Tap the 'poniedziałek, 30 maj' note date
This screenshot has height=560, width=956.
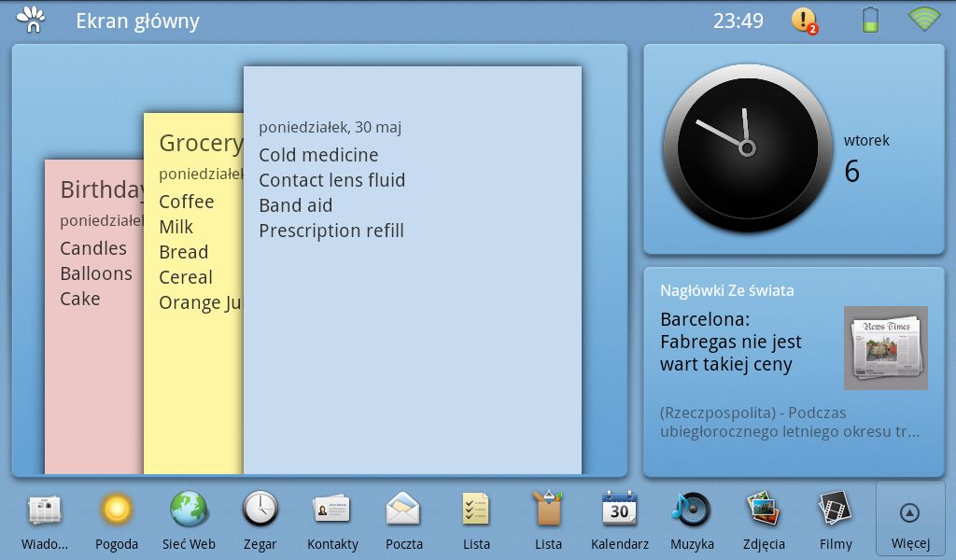[x=330, y=127]
